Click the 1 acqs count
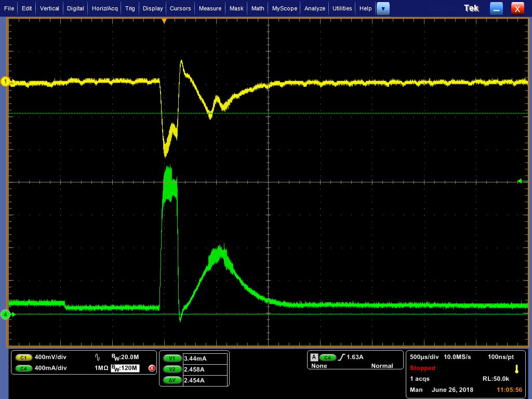The width and height of the screenshot is (532, 399). click(420, 379)
